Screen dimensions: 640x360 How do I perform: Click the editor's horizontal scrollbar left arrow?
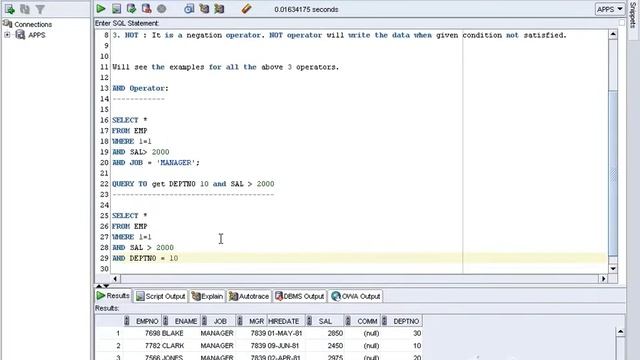coord(115,278)
